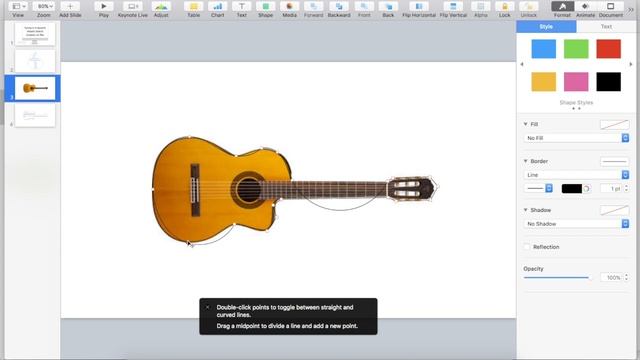
Task: Dismiss the editing hint tooltip
Action: pos(207,307)
